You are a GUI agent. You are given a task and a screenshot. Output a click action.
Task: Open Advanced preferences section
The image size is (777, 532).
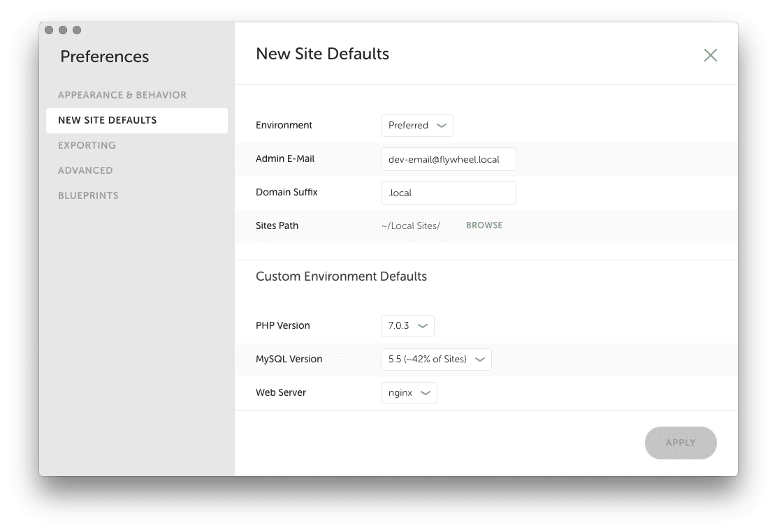click(85, 170)
